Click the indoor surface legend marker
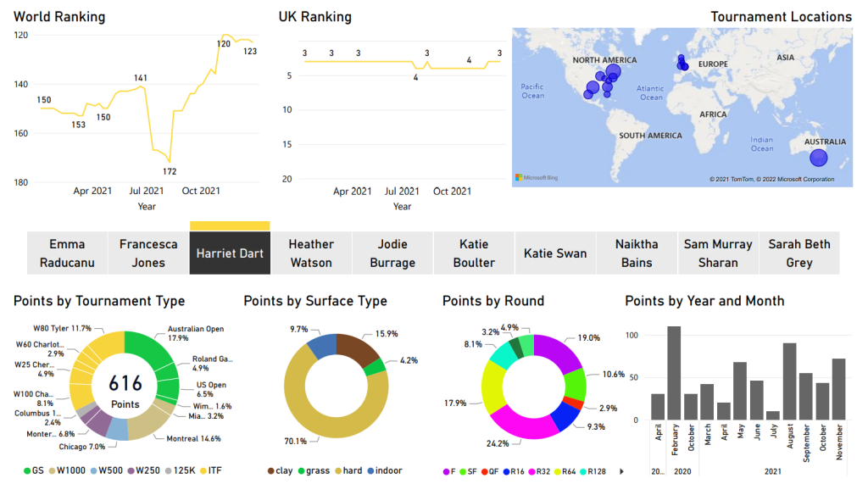This screenshot has height=484, width=868. click(370, 470)
